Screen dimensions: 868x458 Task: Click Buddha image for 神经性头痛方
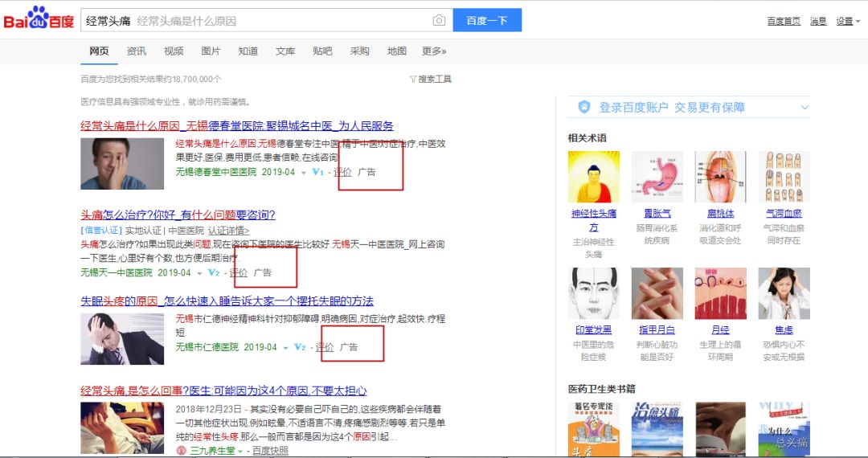(x=594, y=177)
